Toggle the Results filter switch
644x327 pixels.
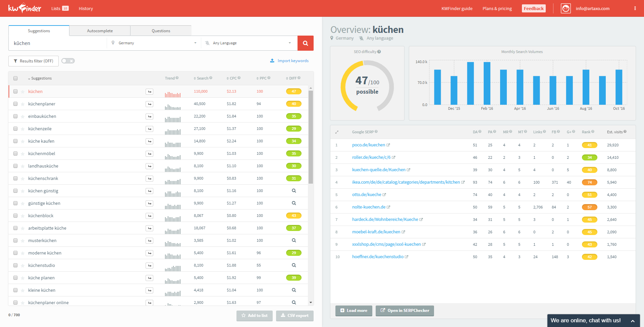coord(68,61)
